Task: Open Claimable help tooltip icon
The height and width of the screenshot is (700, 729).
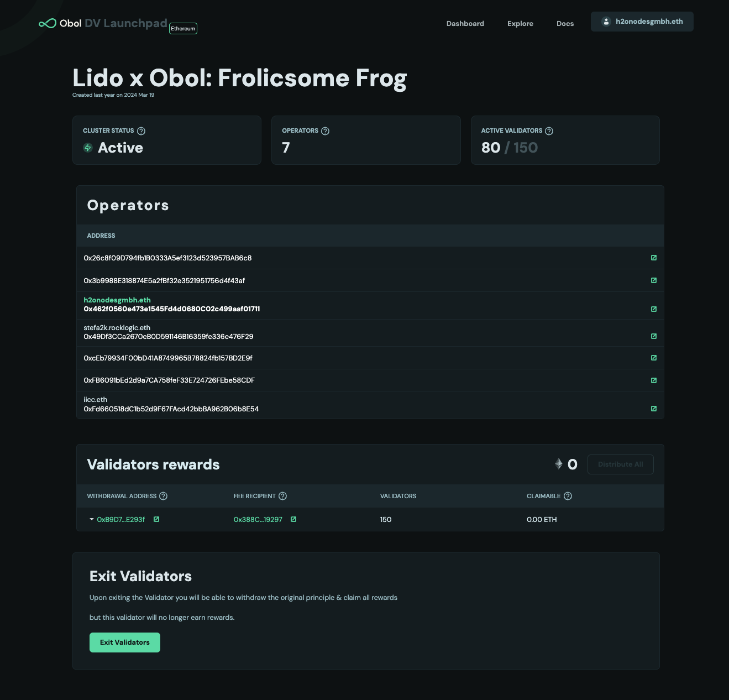Action: 568,496
